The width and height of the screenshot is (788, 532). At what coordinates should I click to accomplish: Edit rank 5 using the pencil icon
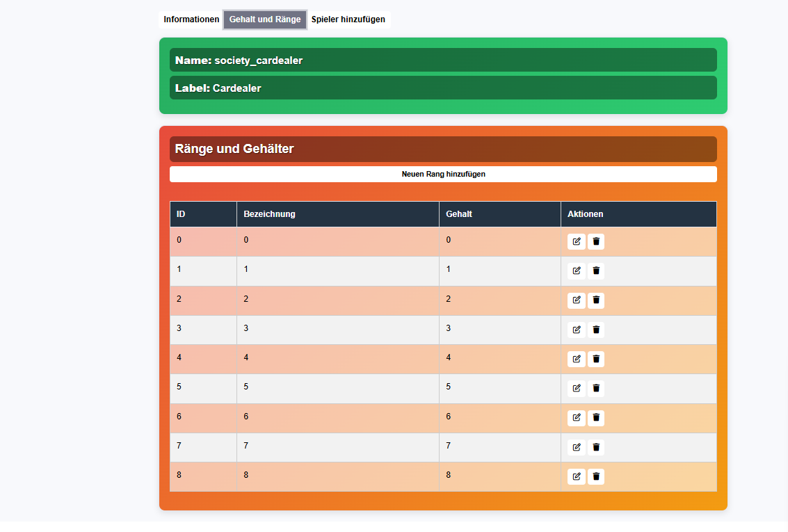tap(576, 389)
